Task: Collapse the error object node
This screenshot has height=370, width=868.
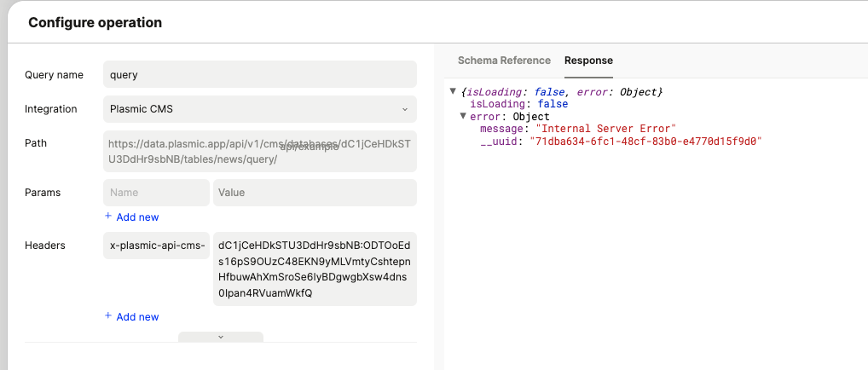Action: coord(463,117)
